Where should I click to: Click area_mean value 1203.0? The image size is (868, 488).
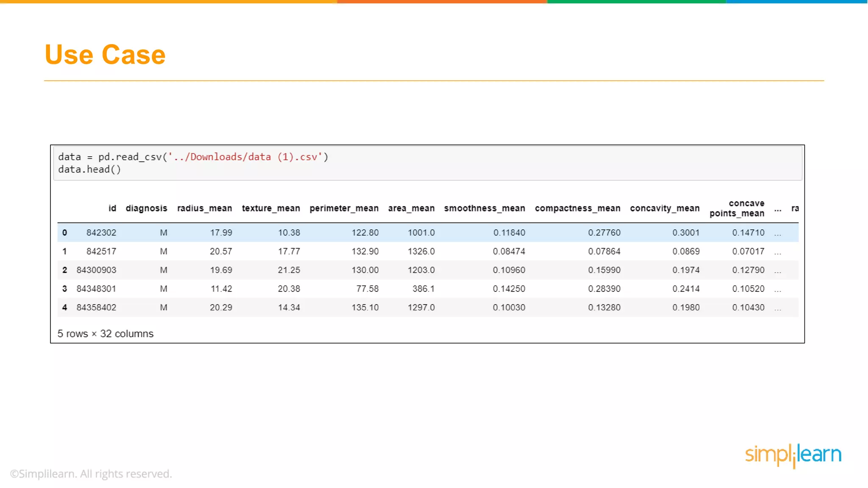point(421,270)
